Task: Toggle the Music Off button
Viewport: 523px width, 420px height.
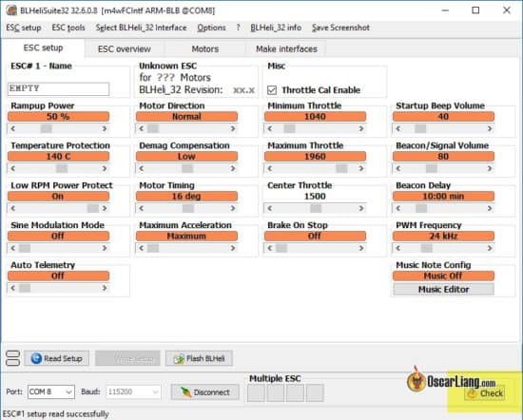Action: pos(444,276)
